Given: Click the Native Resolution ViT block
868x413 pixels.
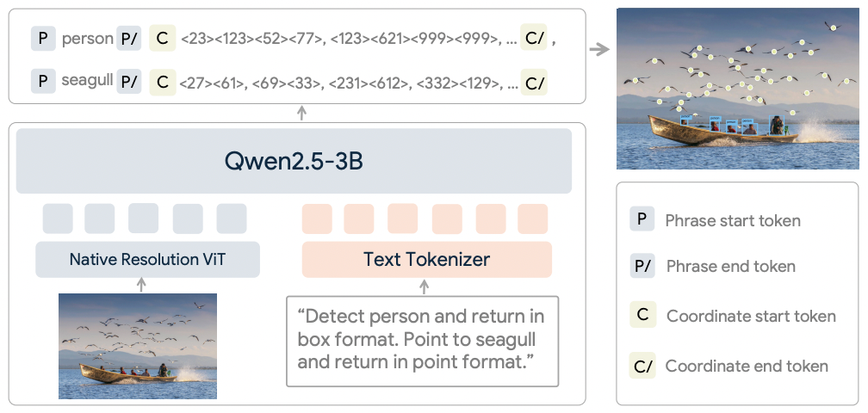Looking at the screenshot, I should click(x=147, y=259).
